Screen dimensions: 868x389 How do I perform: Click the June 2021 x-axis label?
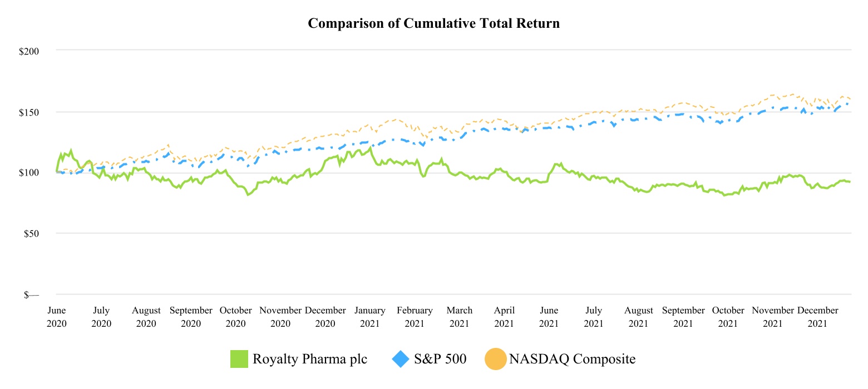point(549,317)
